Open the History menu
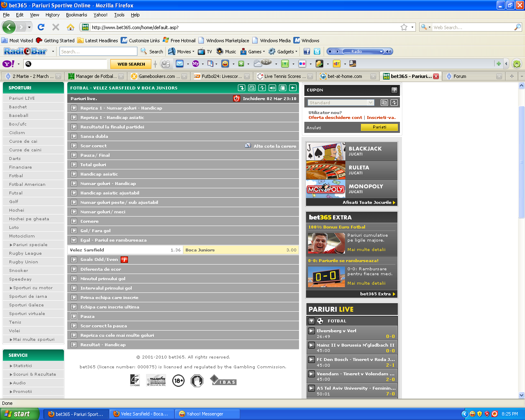This screenshot has height=420, width=525. click(x=52, y=15)
